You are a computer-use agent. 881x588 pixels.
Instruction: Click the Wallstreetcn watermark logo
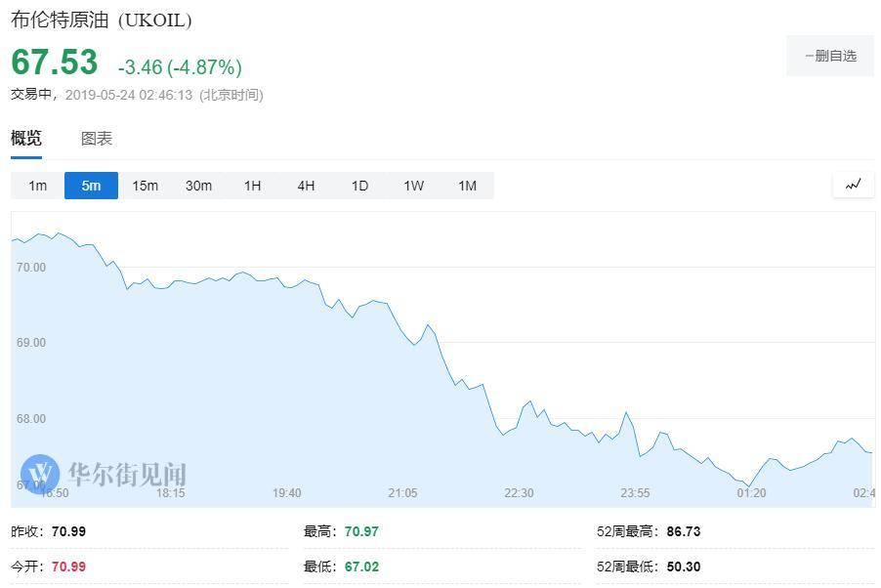pos(104,475)
